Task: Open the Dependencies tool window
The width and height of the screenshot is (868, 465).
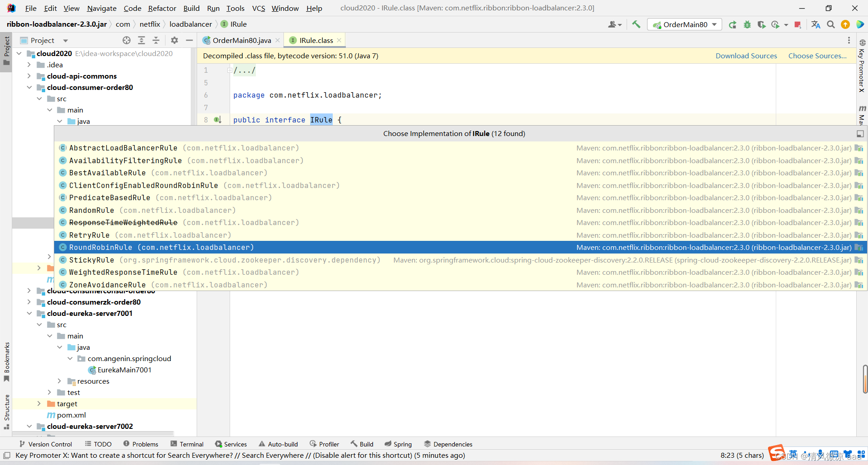Action: coord(448,444)
